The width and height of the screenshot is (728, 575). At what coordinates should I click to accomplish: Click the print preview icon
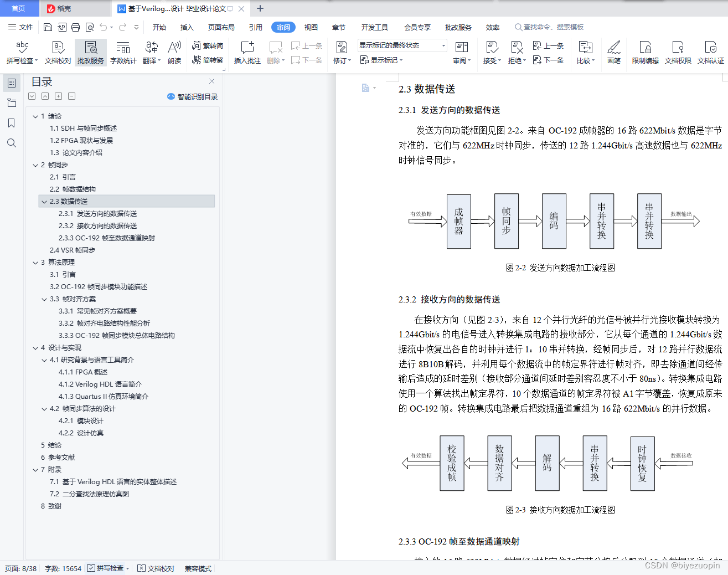click(90, 27)
